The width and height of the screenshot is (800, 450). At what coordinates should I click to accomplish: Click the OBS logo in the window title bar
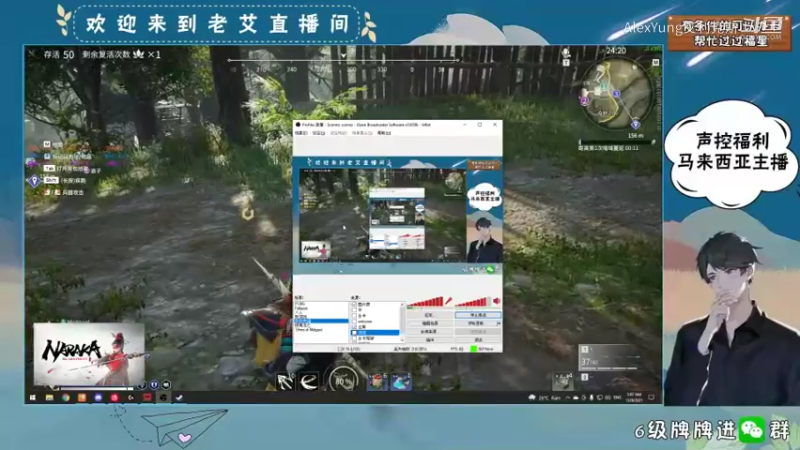298,124
